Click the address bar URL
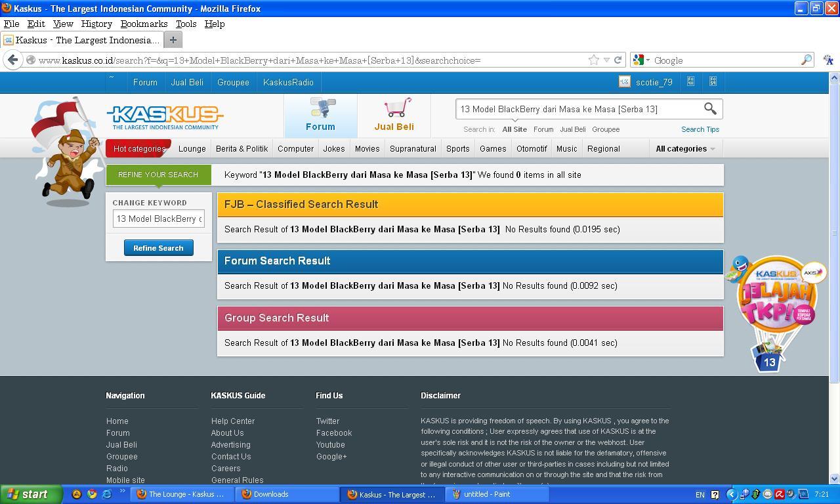This screenshot has width=840, height=504. tap(259, 60)
